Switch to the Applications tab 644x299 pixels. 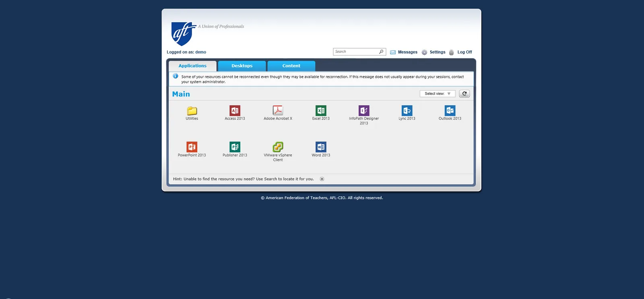[x=192, y=66]
